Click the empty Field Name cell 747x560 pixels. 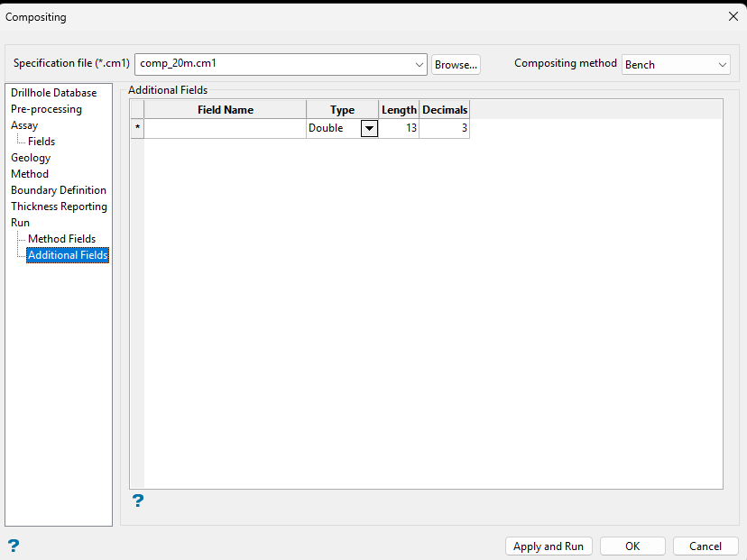click(x=225, y=129)
